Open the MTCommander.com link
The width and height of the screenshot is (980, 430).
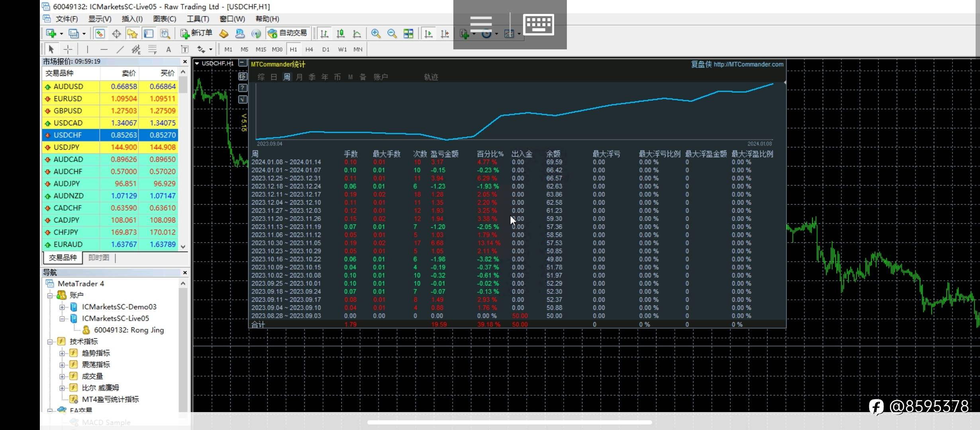tap(748, 64)
